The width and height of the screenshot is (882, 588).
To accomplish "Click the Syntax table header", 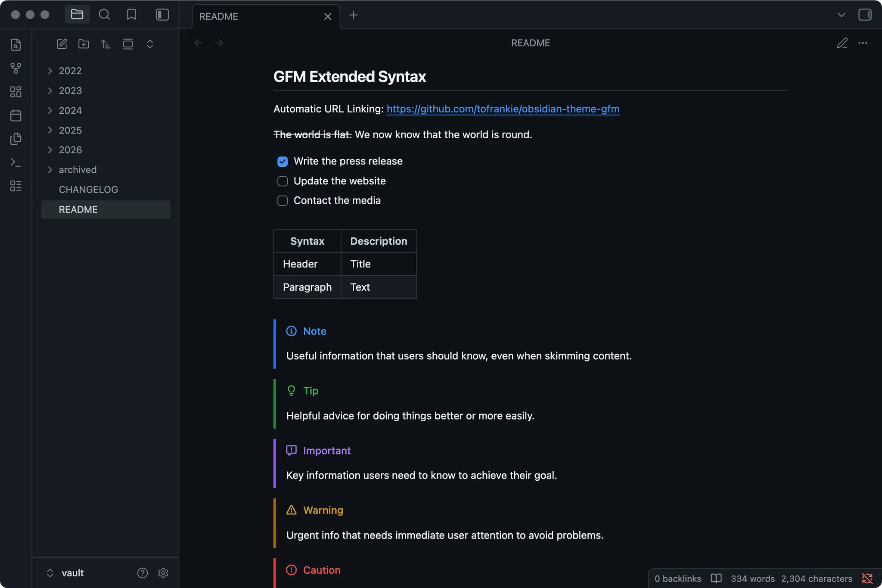I will [307, 241].
